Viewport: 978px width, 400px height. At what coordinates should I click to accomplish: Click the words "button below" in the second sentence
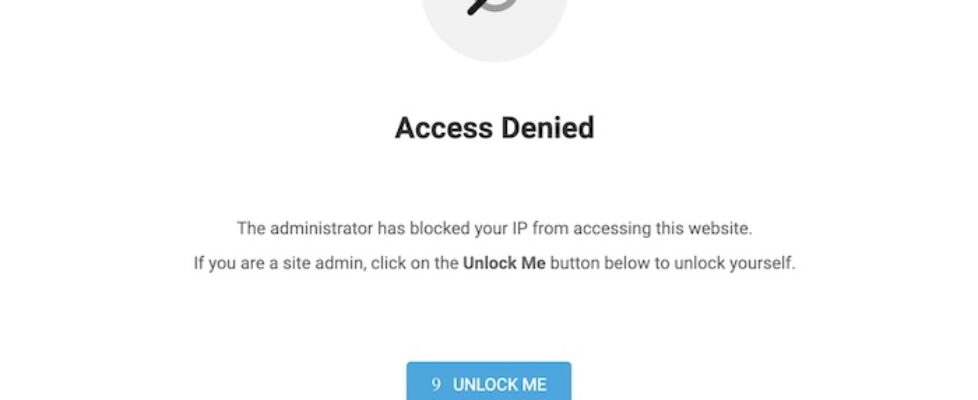tap(597, 265)
